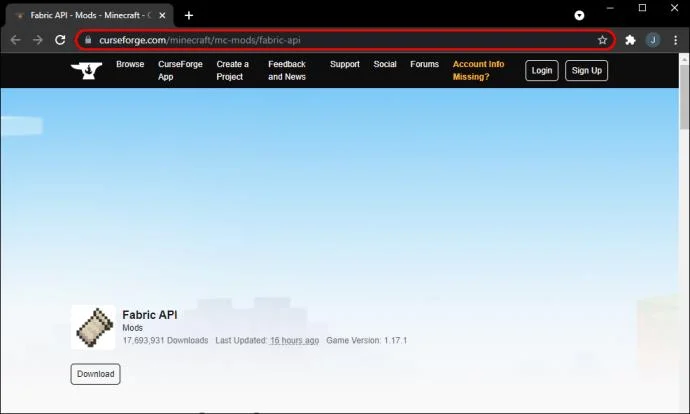Click the Mods category link
Image resolution: width=690 pixels, height=414 pixels.
[x=132, y=328]
